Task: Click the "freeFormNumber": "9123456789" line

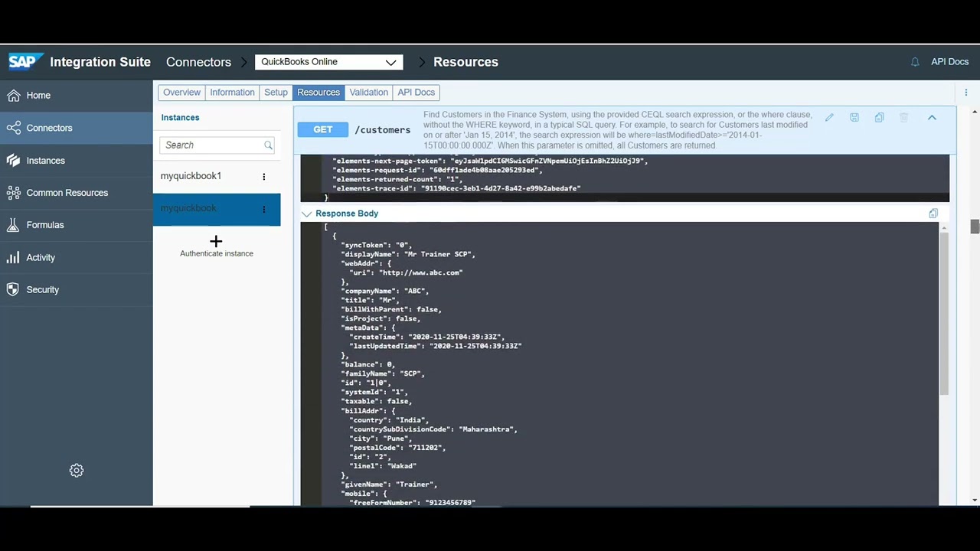Action: coord(412,503)
